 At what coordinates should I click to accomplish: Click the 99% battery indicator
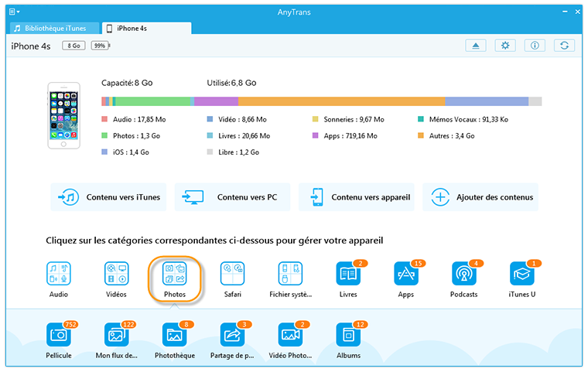[100, 46]
